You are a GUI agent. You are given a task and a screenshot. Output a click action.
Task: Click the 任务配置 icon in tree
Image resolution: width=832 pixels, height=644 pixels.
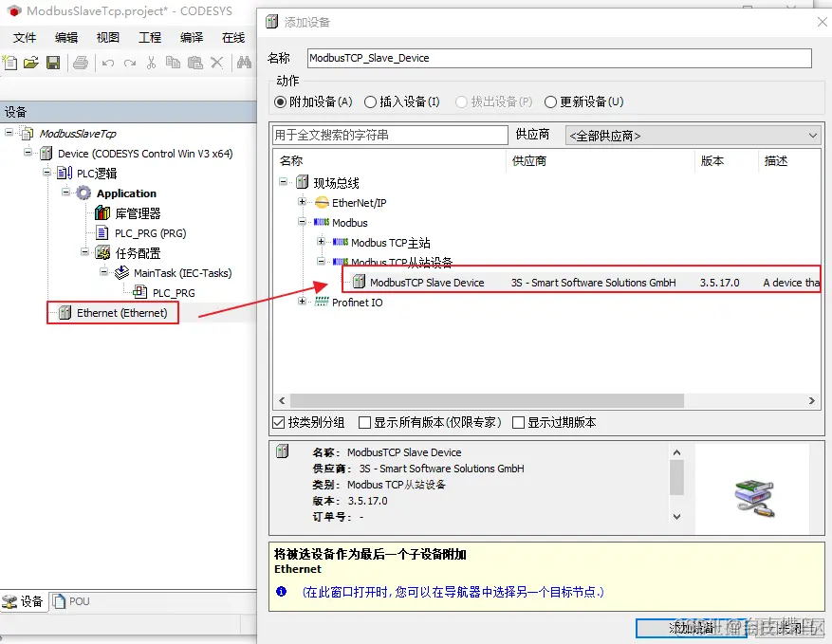[102, 253]
